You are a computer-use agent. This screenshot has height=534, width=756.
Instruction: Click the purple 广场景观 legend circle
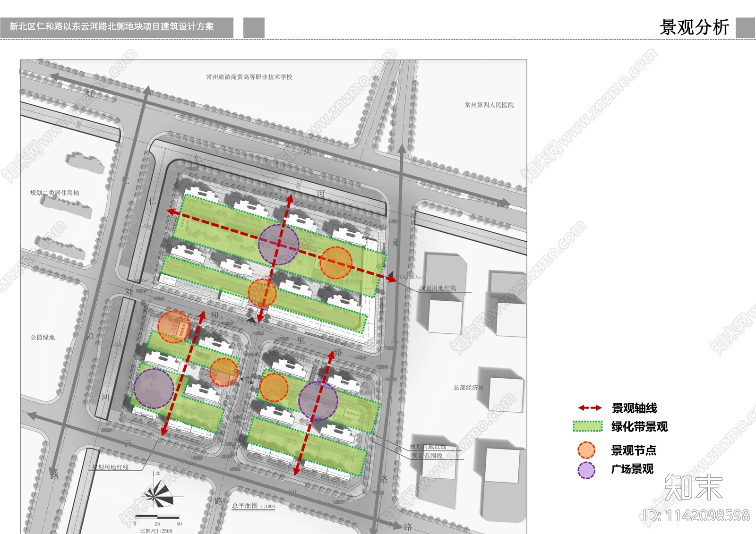coord(586,470)
